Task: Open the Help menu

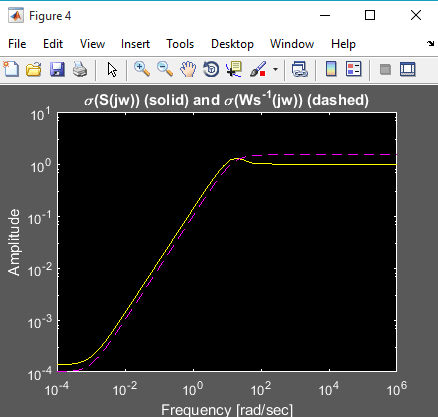Action: (x=343, y=44)
